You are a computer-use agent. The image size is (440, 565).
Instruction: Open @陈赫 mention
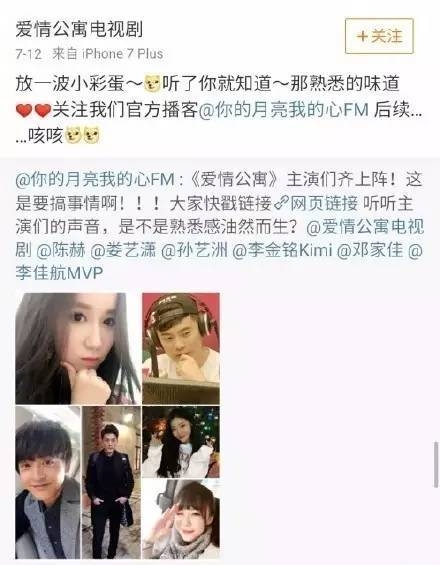(61, 250)
